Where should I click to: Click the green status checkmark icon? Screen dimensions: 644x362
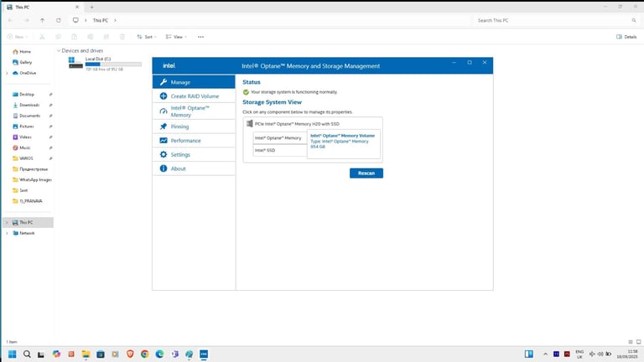click(246, 92)
